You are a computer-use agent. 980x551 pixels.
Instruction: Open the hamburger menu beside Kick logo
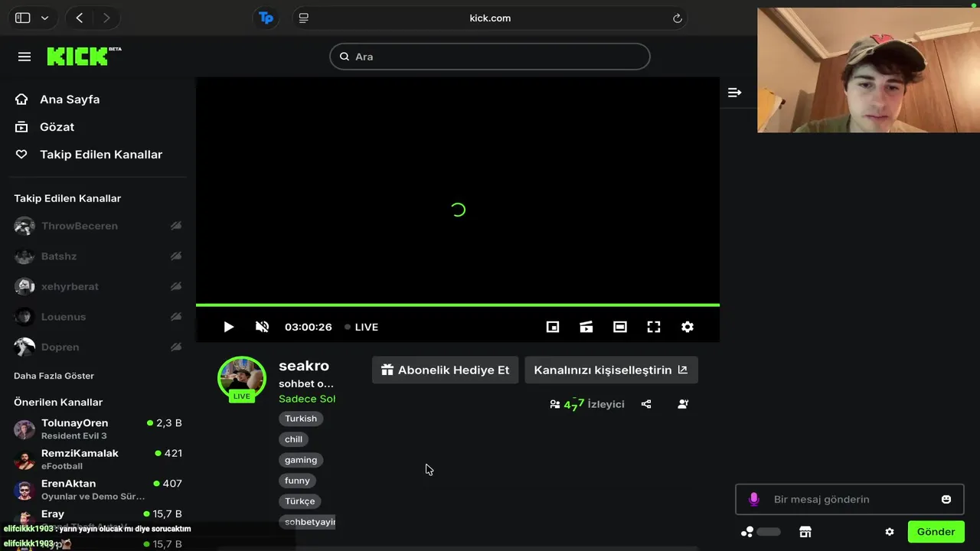pos(24,57)
